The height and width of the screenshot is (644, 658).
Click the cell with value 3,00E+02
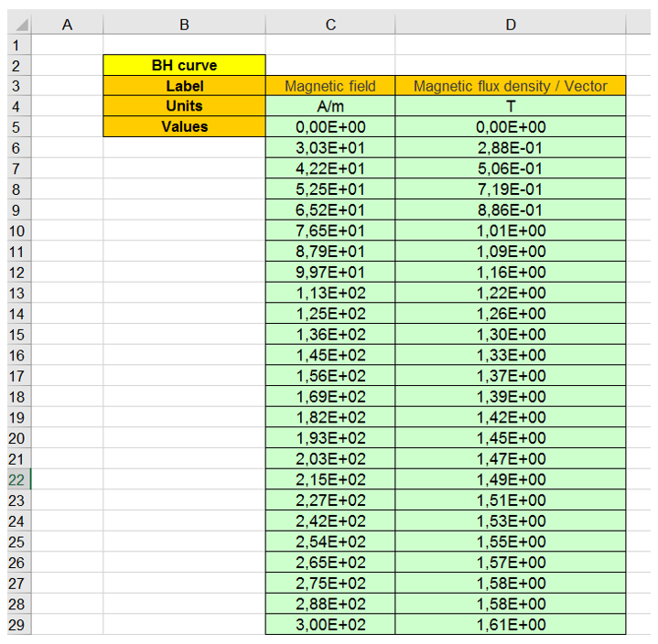[x=330, y=625]
